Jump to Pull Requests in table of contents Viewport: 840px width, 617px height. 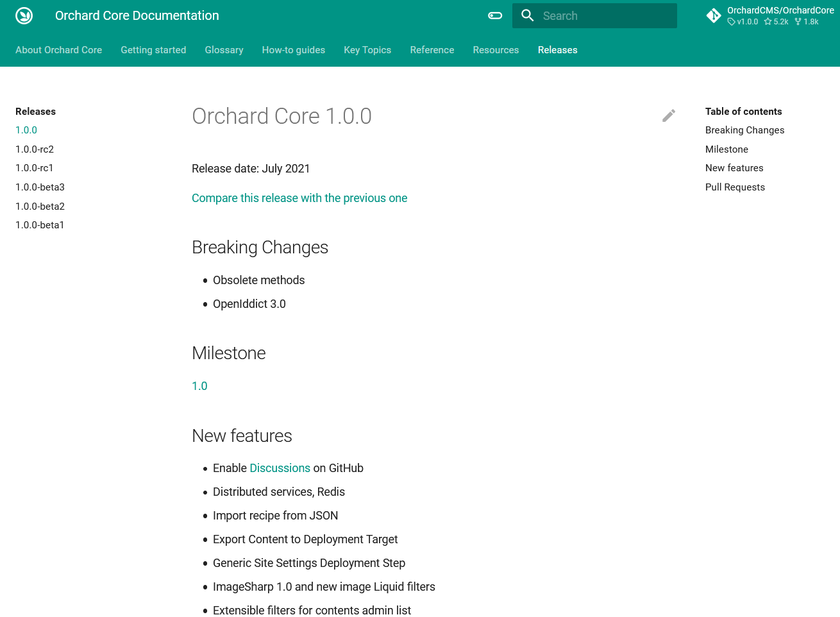[x=735, y=187]
